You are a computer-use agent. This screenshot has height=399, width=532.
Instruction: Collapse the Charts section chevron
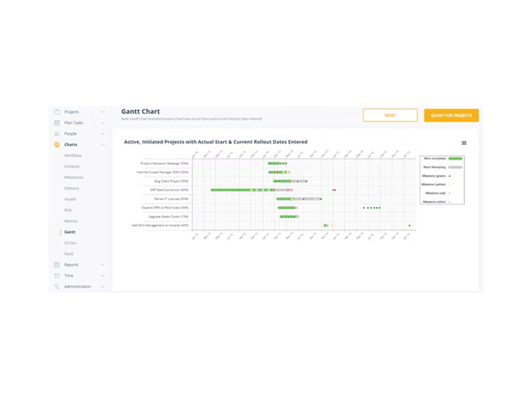(103, 144)
